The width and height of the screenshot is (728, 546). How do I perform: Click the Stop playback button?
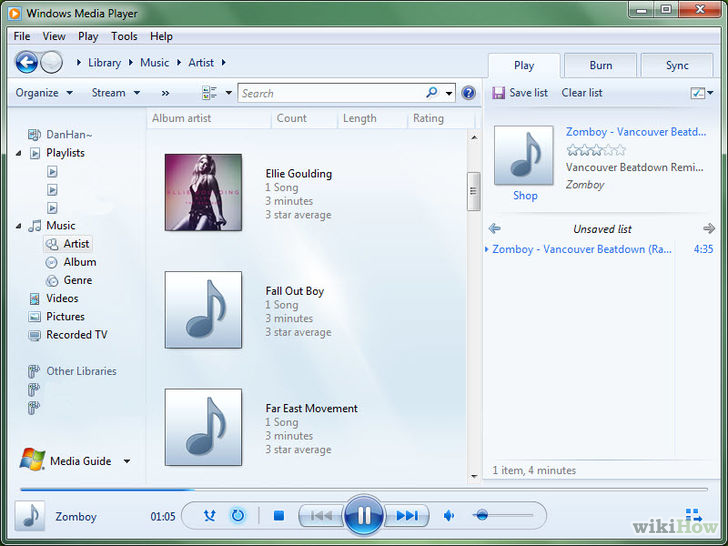pyautogui.click(x=279, y=515)
